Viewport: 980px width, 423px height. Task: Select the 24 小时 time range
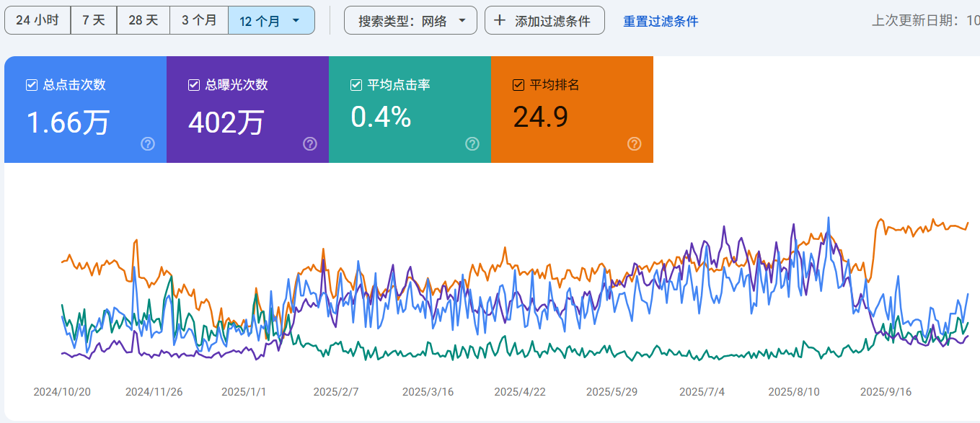click(37, 21)
